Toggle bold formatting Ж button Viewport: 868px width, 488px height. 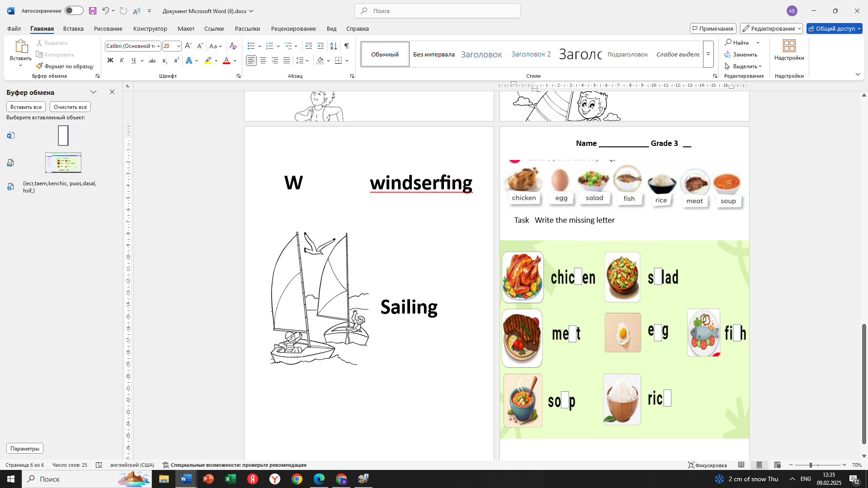(x=110, y=61)
